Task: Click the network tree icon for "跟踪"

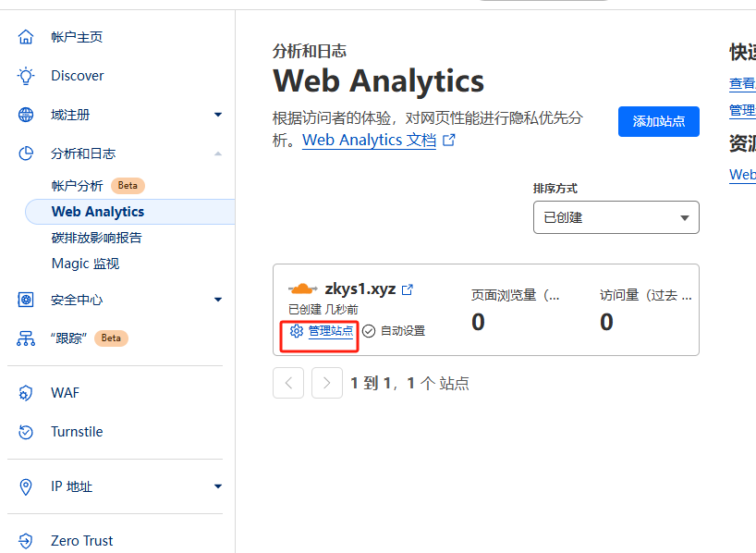Action: point(26,338)
